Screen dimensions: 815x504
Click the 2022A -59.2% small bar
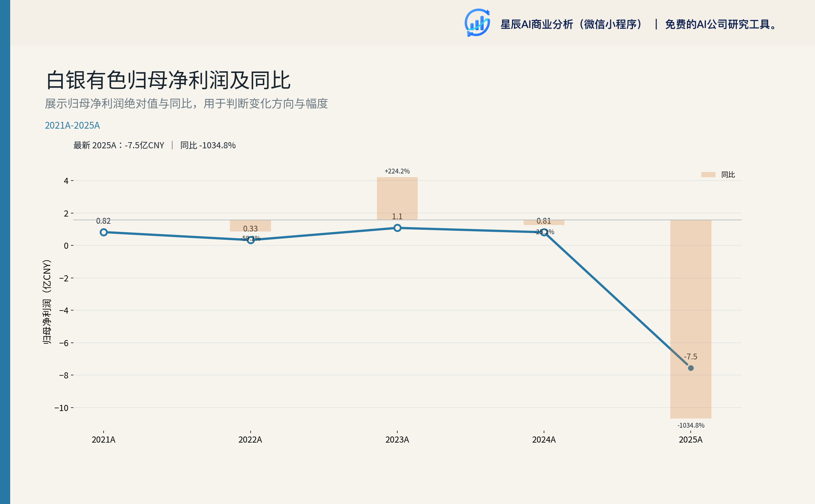(250, 226)
